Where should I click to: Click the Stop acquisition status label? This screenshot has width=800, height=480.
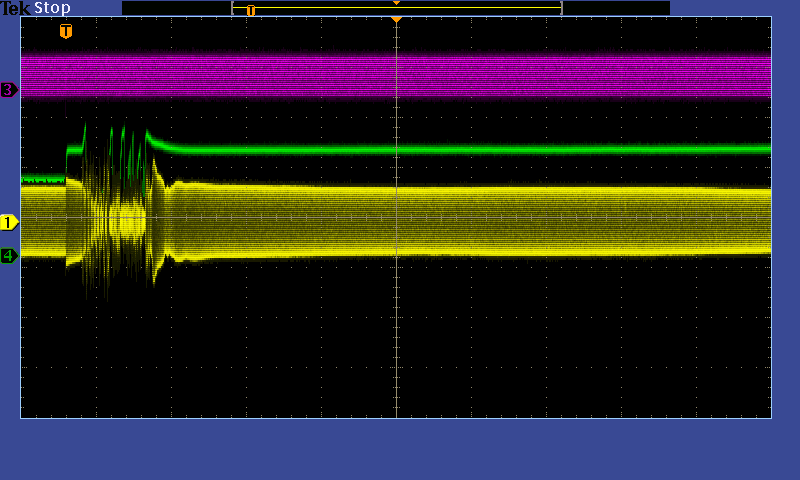53,8
